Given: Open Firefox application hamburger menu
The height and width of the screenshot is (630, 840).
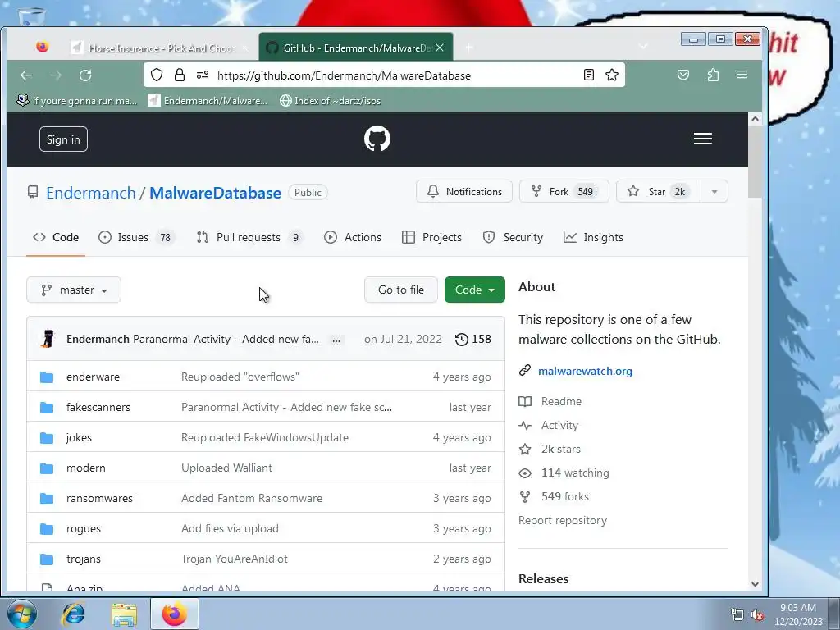Looking at the screenshot, I should tap(742, 75).
